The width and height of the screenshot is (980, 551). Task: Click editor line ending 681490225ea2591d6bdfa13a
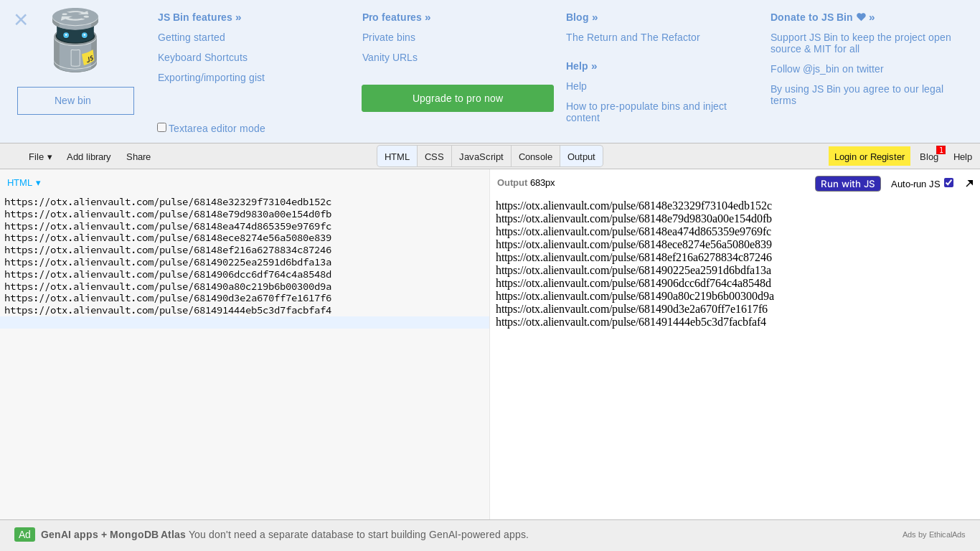pyautogui.click(x=168, y=262)
